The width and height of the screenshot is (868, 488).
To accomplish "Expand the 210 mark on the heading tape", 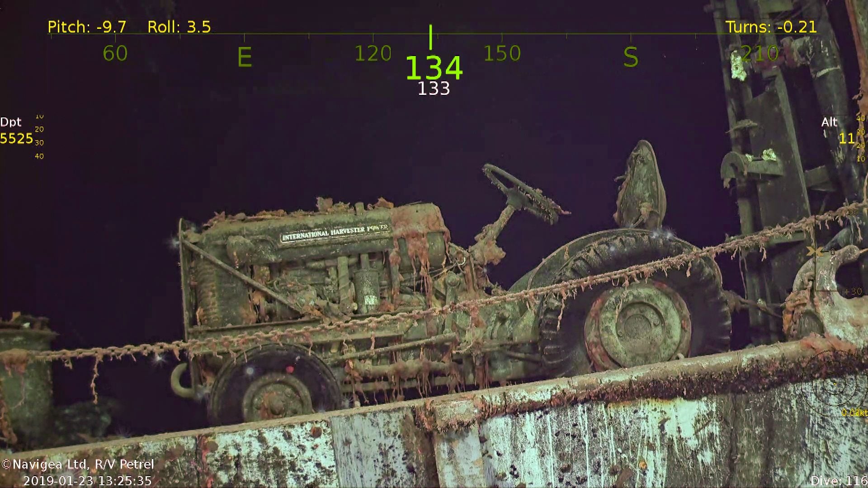I will point(759,53).
